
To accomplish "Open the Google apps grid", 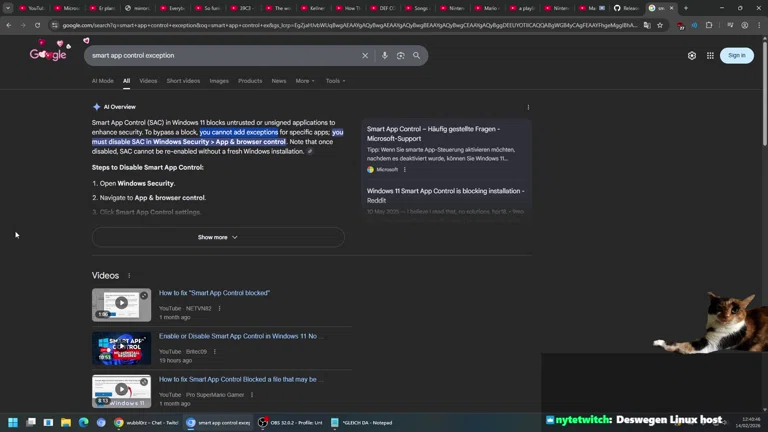I will [710, 56].
